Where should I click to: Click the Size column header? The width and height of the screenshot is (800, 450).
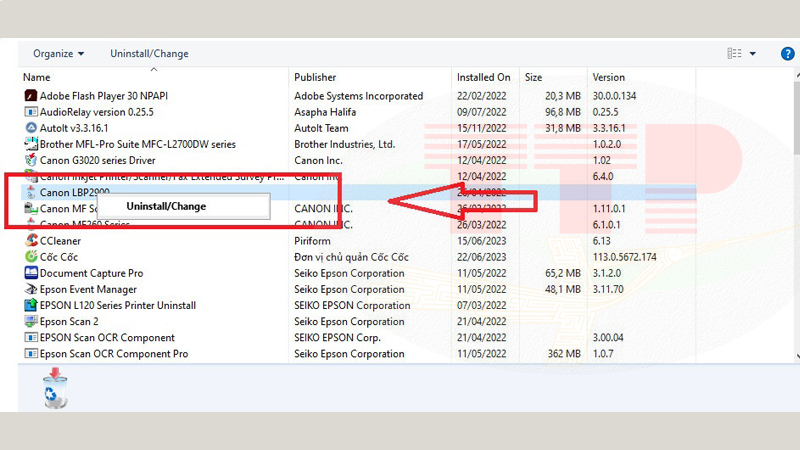533,77
